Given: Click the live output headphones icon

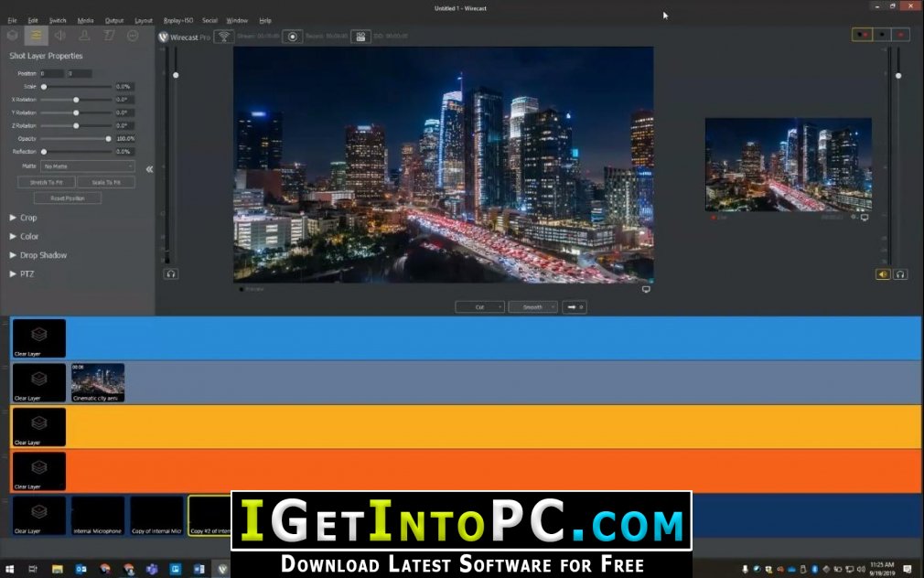Looking at the screenshot, I should click(900, 274).
